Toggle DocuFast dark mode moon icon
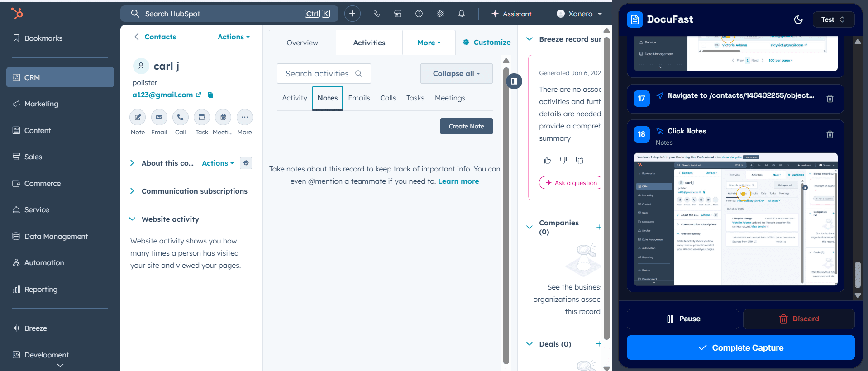This screenshot has width=868, height=371. point(798,19)
